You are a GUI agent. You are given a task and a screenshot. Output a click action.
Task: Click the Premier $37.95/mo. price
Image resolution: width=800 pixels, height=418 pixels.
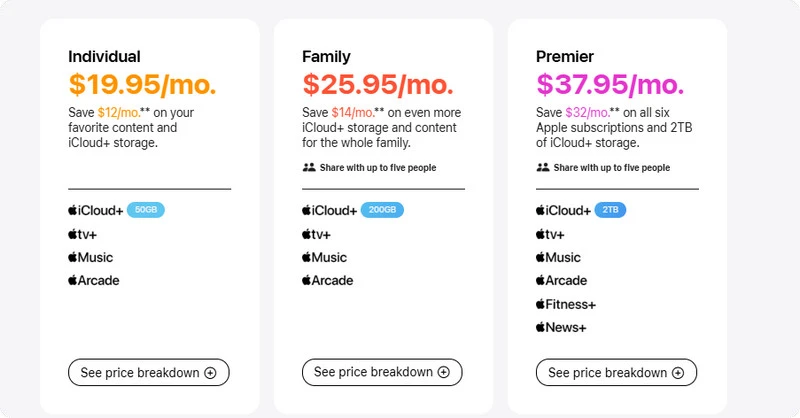coord(610,84)
